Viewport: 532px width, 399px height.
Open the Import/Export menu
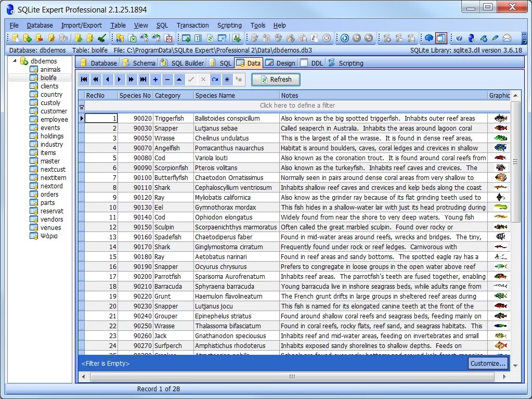coord(82,25)
